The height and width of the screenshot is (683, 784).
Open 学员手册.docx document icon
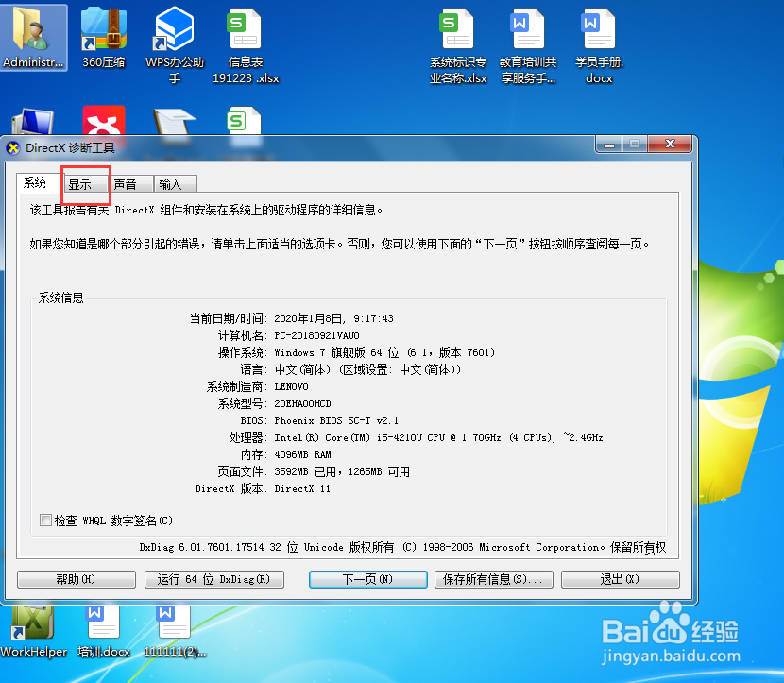pos(599,46)
